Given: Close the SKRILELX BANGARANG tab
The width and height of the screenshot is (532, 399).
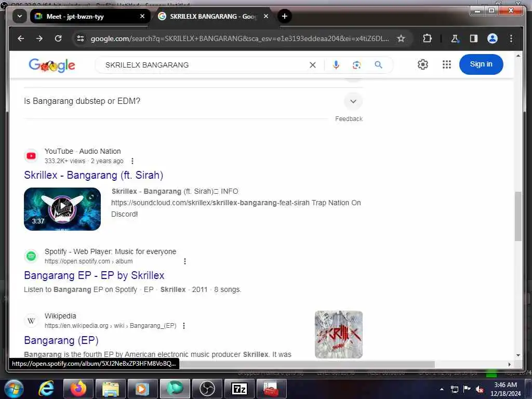Looking at the screenshot, I should coord(266,16).
